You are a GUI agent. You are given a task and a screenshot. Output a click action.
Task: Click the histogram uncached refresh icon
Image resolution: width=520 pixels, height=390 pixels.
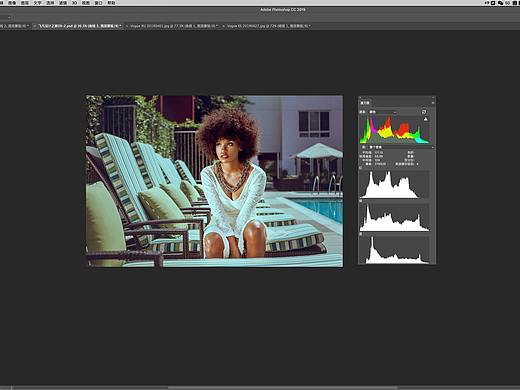[x=424, y=112]
